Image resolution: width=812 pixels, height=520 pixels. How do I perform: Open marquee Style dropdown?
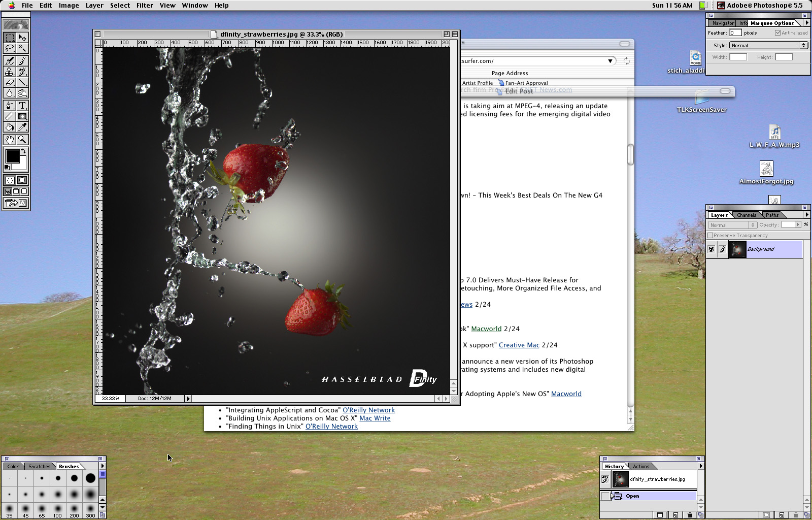pos(768,45)
